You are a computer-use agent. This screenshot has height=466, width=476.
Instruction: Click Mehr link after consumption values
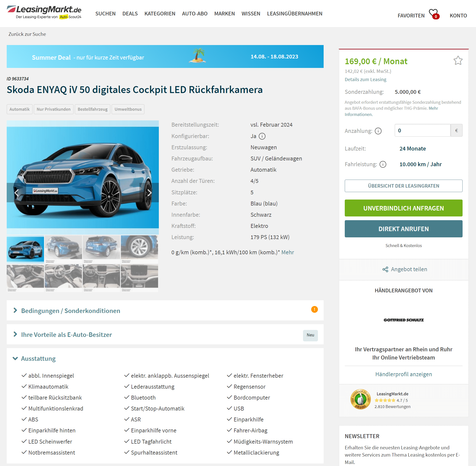point(288,252)
